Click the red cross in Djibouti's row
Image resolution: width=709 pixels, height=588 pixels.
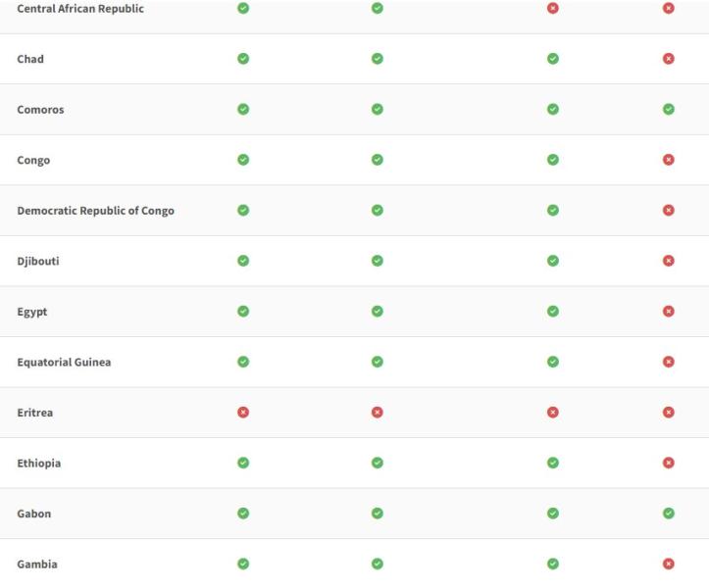tap(669, 261)
